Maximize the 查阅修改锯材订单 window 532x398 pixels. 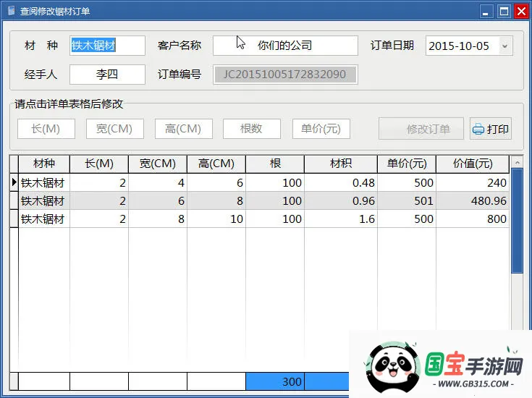pyautogui.click(x=504, y=12)
